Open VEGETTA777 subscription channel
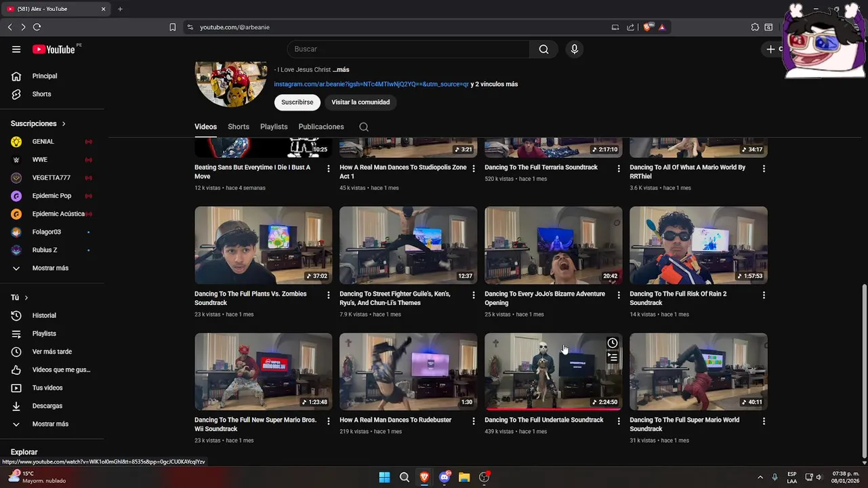The width and height of the screenshot is (868, 488). (x=52, y=178)
